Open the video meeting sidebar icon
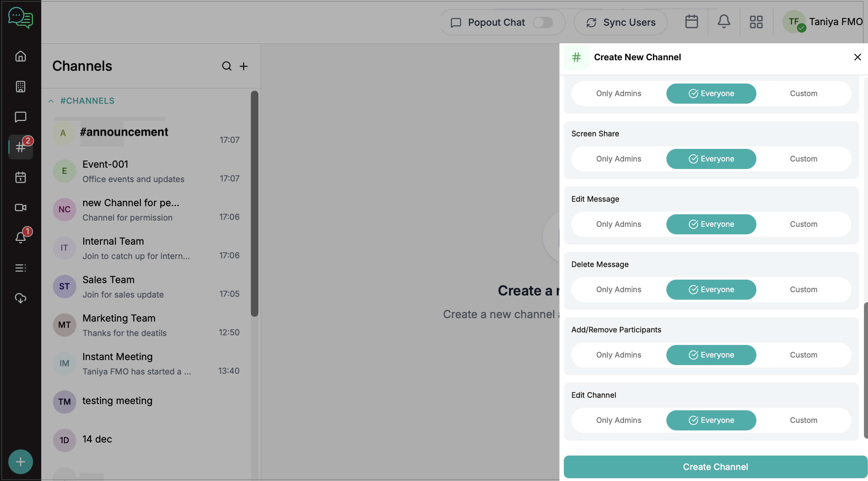868x481 pixels. click(x=21, y=208)
